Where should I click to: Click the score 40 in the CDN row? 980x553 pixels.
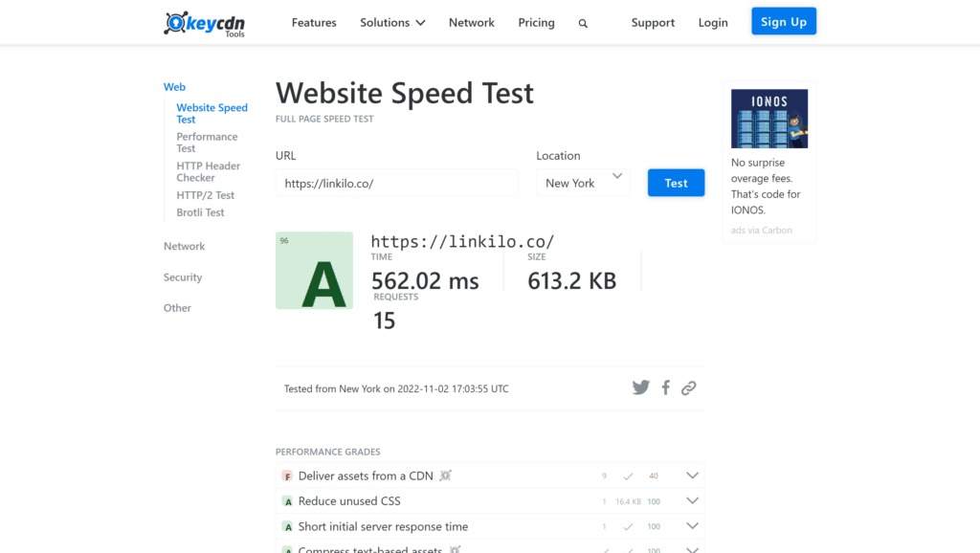653,476
